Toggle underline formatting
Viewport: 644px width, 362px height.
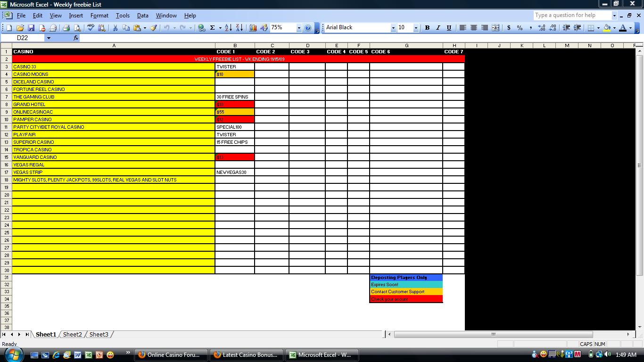click(x=449, y=28)
